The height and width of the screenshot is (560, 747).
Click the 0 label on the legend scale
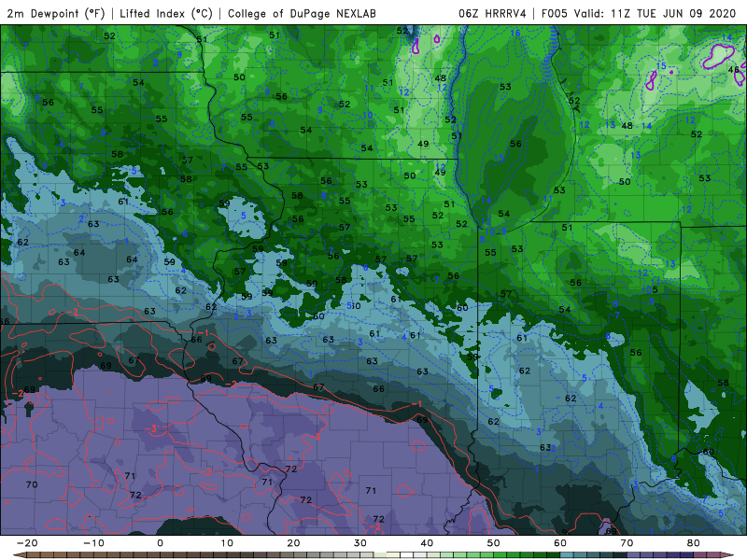[160, 543]
